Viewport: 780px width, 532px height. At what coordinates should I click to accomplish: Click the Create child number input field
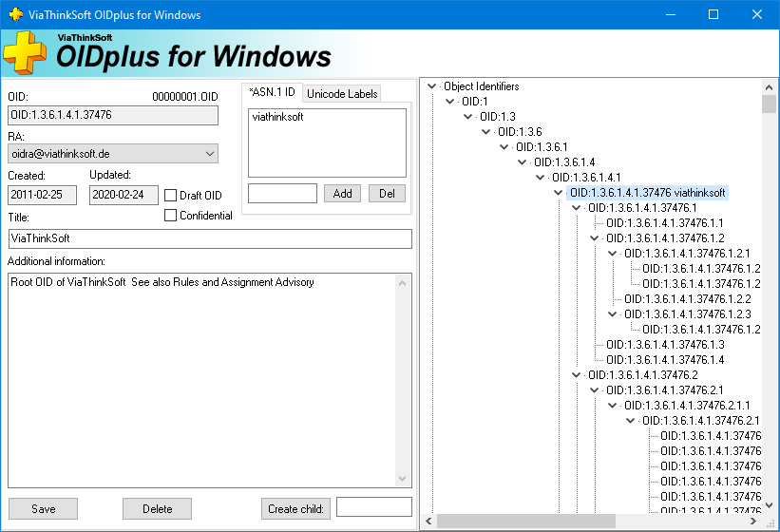point(374,506)
